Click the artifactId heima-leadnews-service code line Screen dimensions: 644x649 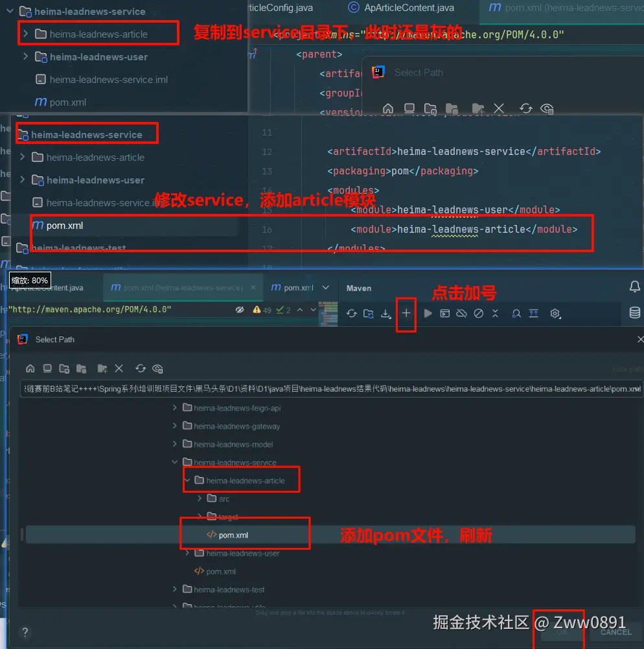click(x=464, y=152)
